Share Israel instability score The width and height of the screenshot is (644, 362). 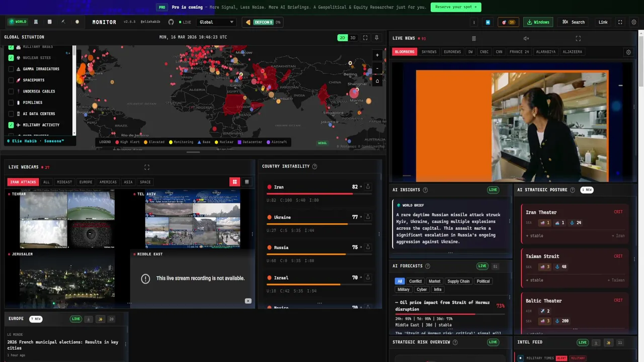(x=368, y=277)
